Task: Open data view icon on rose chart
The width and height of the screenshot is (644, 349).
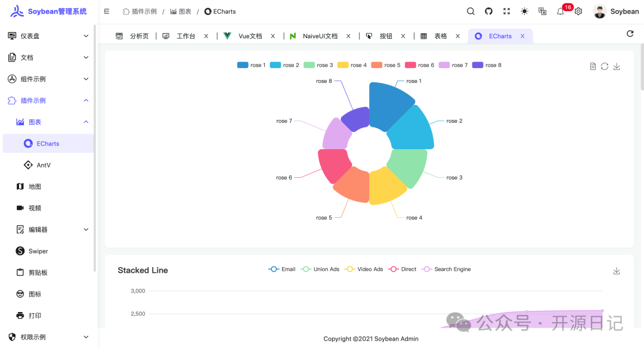Action: point(593,66)
